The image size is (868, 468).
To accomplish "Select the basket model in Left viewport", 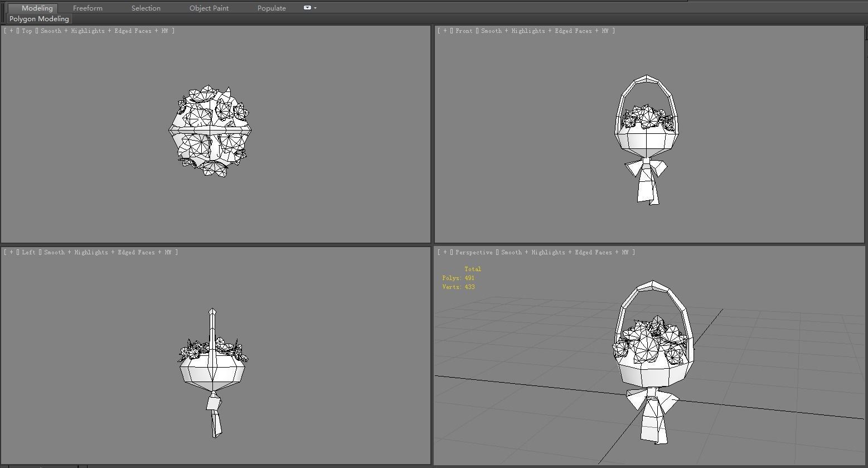I will [x=213, y=373].
